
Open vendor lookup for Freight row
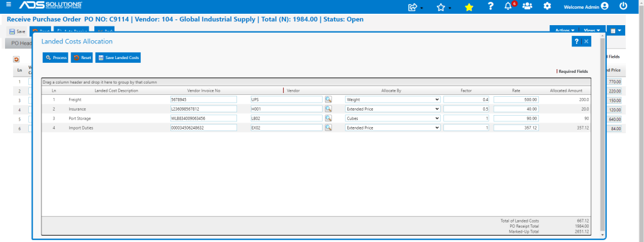click(328, 99)
